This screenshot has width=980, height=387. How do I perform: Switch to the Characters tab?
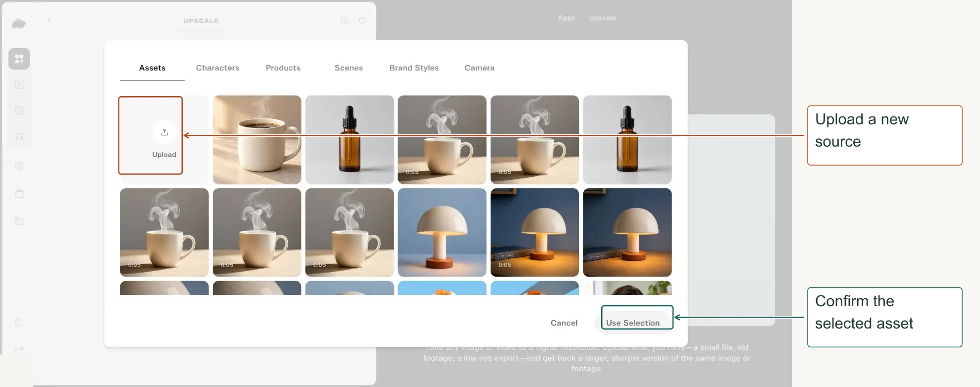(x=217, y=68)
